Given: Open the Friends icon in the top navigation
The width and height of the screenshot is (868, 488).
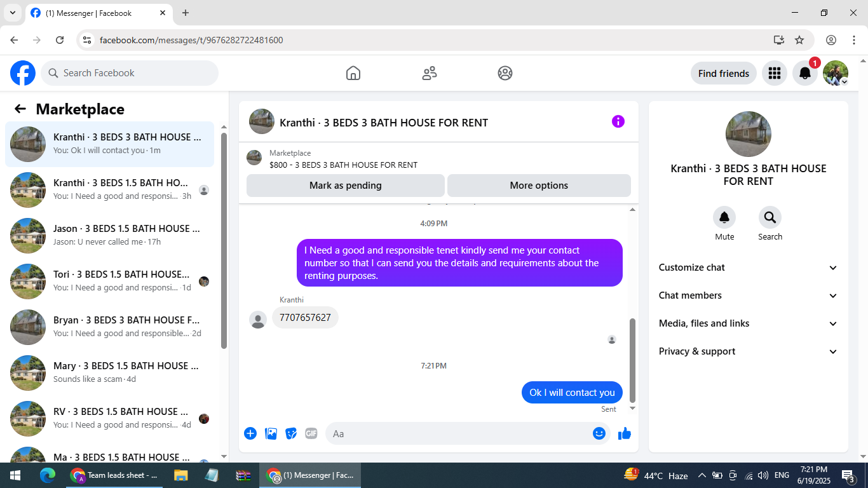Looking at the screenshot, I should tap(430, 73).
